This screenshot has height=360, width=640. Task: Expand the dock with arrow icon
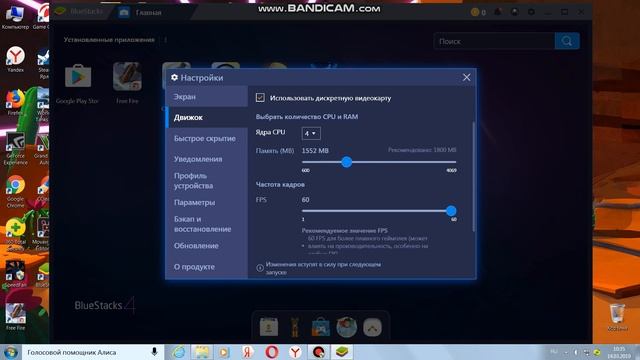[372, 327]
